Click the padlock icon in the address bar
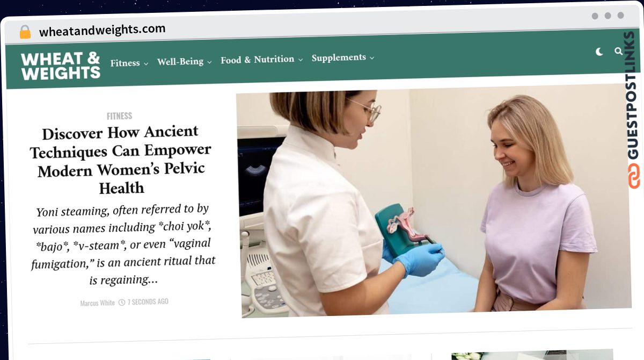The height and width of the screenshot is (360, 644). (25, 32)
